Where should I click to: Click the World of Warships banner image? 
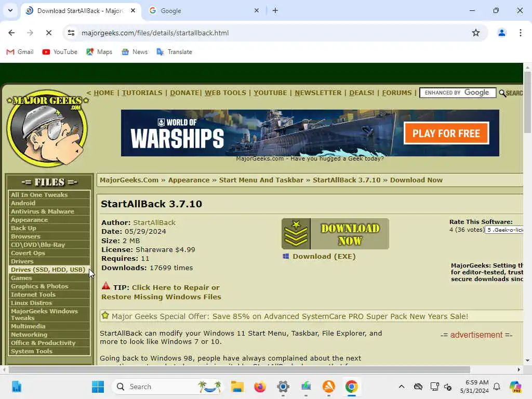pos(310,133)
